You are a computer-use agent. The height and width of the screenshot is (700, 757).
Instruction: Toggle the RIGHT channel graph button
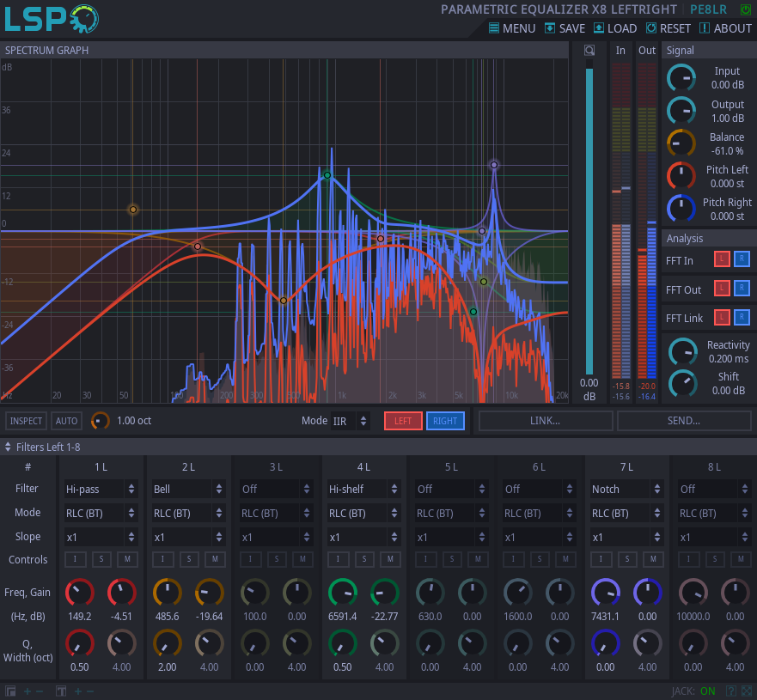pyautogui.click(x=445, y=421)
